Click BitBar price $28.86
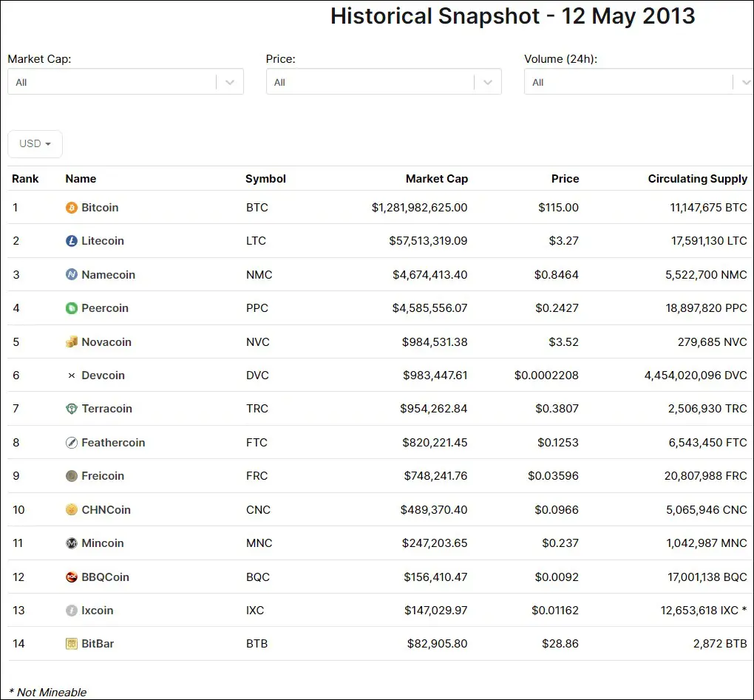This screenshot has height=700, width=754. coord(560,644)
